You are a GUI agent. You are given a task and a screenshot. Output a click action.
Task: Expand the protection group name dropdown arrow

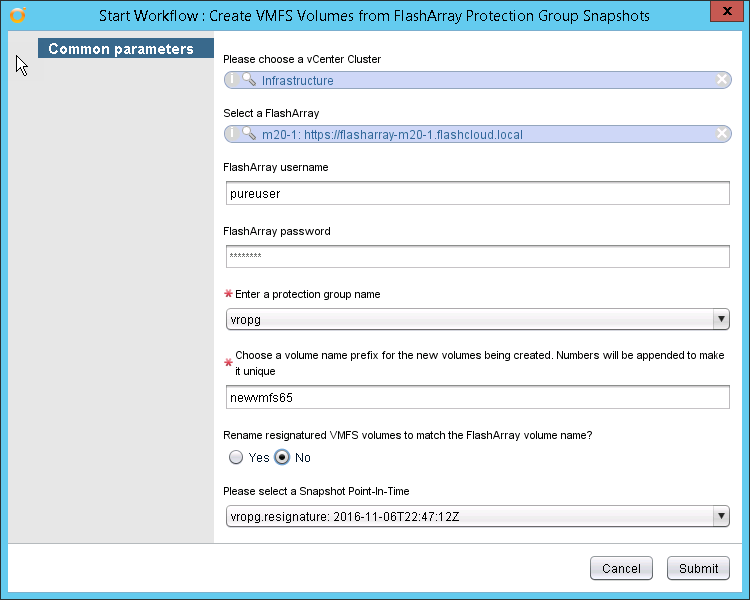(721, 319)
